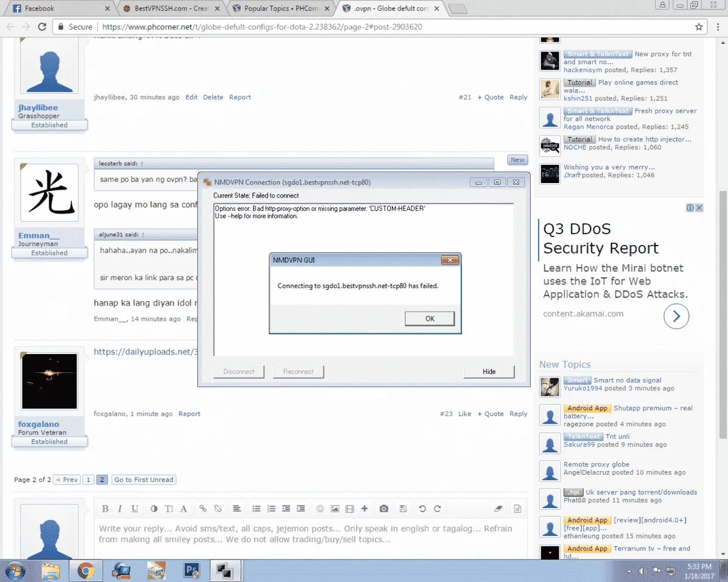The height and width of the screenshot is (582, 728).
Task: Reply to post #21
Action: click(518, 97)
